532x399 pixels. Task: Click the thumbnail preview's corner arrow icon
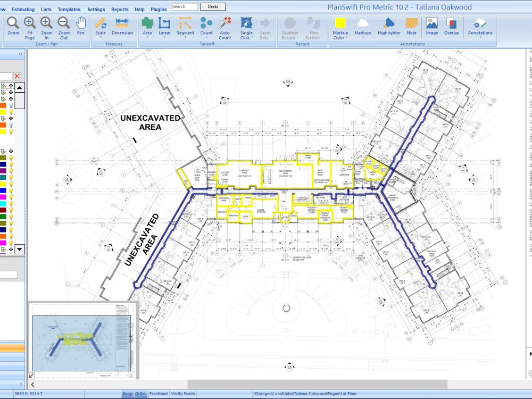click(31, 375)
